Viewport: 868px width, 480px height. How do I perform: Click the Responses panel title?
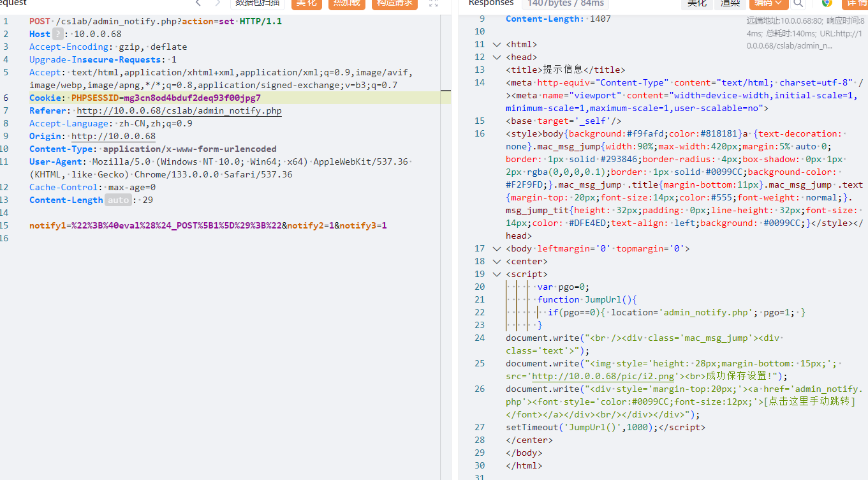point(491,3)
